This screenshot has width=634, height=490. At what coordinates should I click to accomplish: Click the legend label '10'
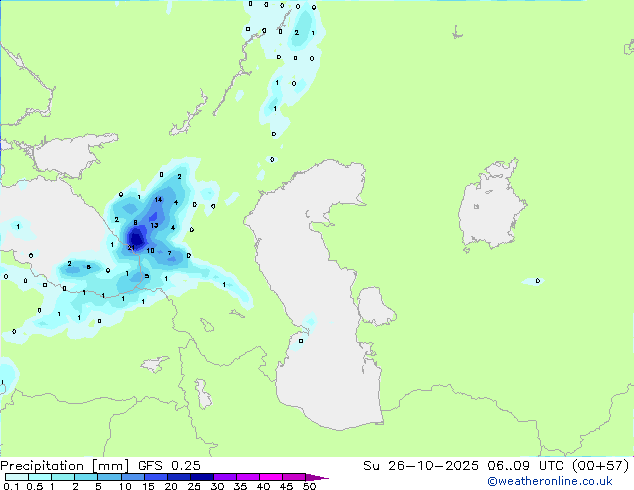click(125, 486)
